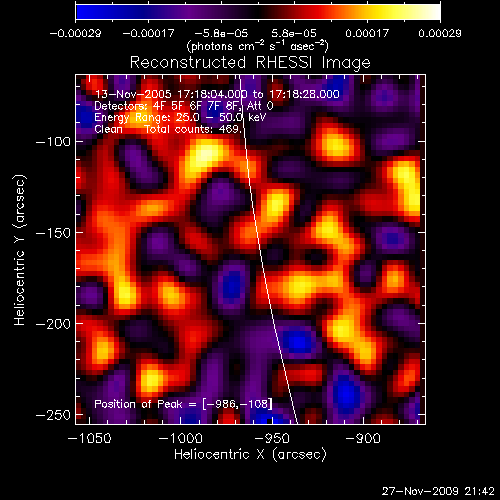Click the Y-axis tick label '-200'

pyautogui.click(x=53, y=324)
